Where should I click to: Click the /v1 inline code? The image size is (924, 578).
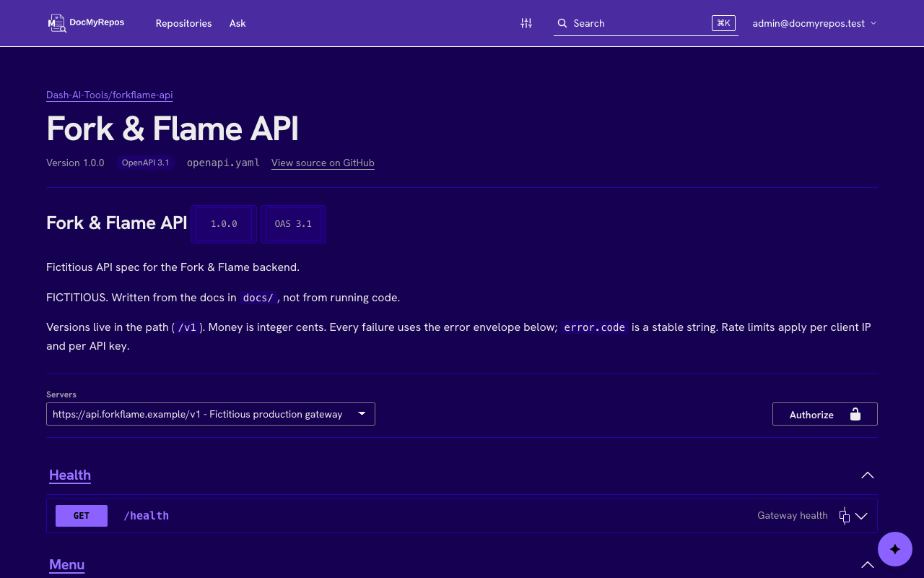(x=187, y=327)
